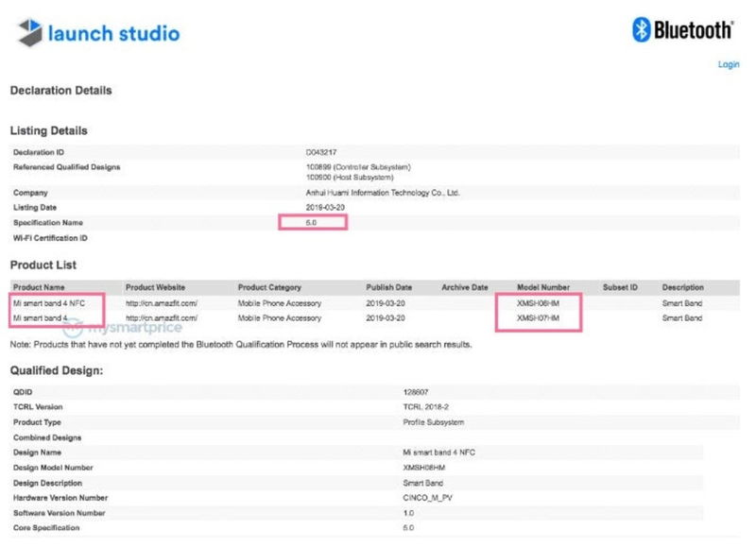Click the QDID value 128607

click(x=416, y=392)
